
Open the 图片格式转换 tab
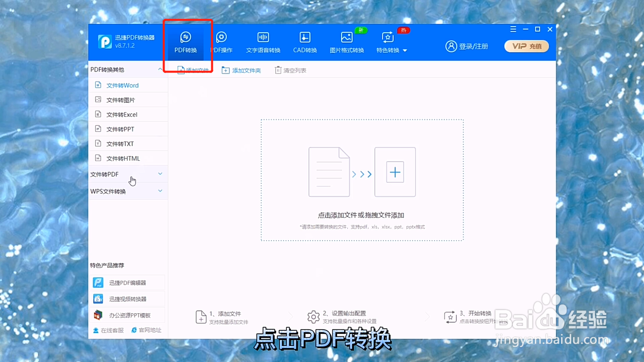tap(347, 42)
